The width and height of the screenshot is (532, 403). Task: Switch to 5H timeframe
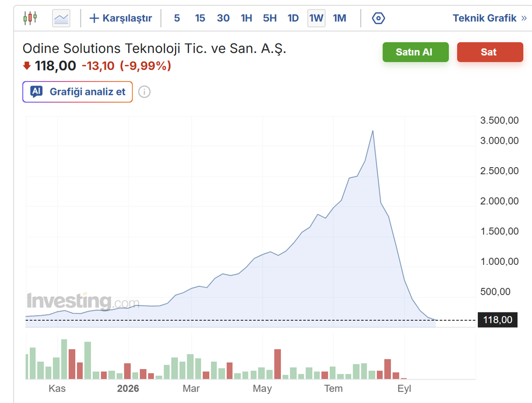click(x=270, y=18)
